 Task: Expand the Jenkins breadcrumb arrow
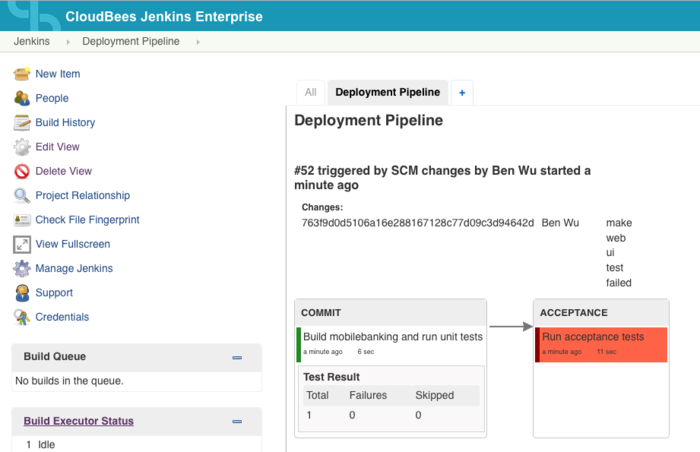(x=68, y=42)
